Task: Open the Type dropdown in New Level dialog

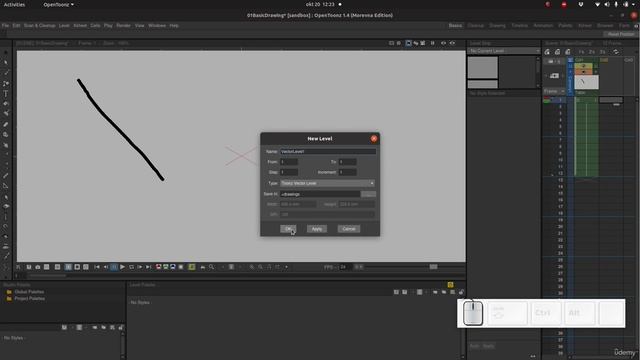Action: [x=327, y=183]
